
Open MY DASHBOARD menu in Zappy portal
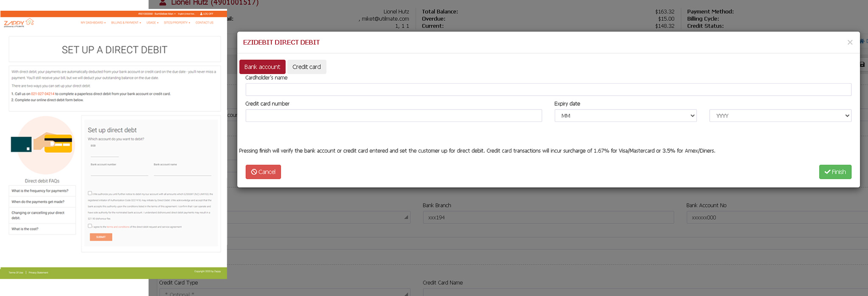click(93, 23)
